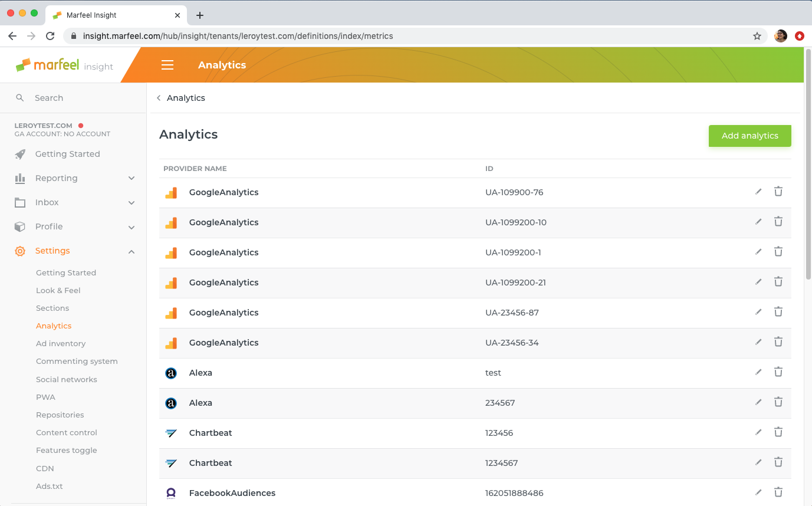The image size is (812, 506).
Task: Delete GoogleAnalytics UA-23456-87 row
Action: (x=778, y=312)
